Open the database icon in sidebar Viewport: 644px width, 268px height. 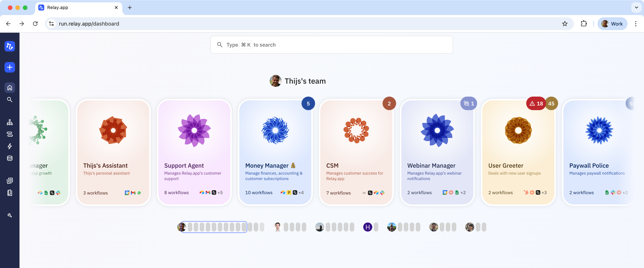pyautogui.click(x=10, y=158)
